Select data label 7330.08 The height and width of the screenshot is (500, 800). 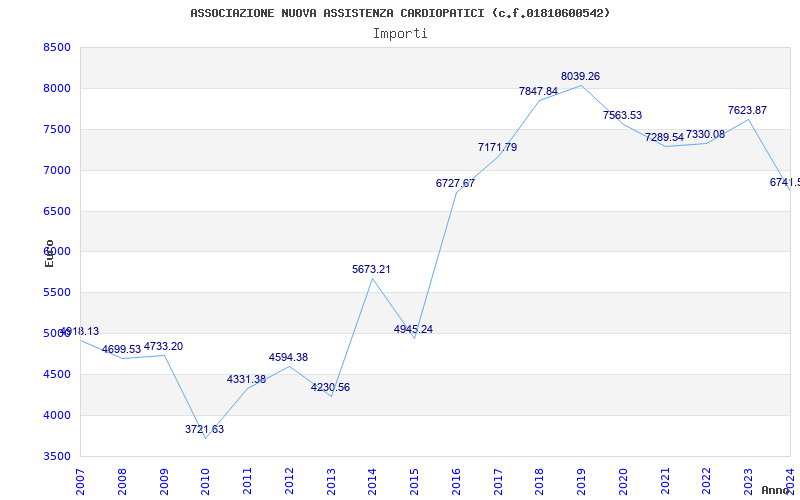pyautogui.click(x=705, y=135)
